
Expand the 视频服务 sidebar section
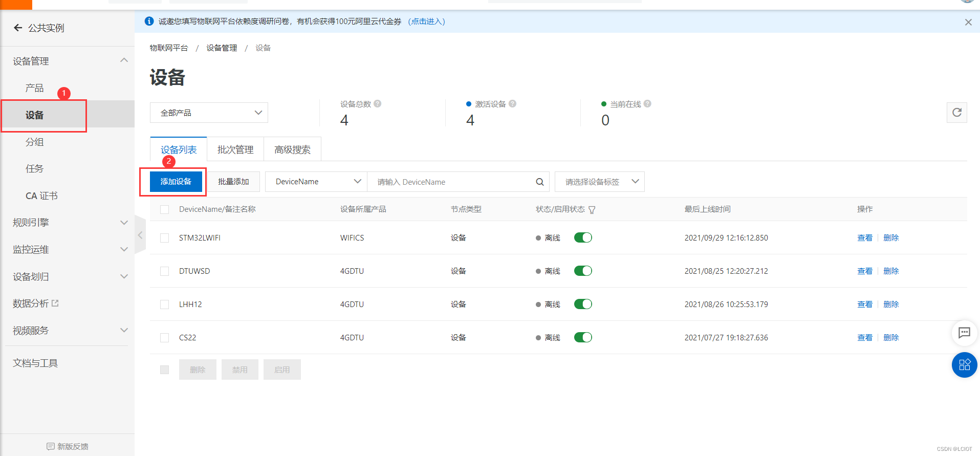click(124, 330)
